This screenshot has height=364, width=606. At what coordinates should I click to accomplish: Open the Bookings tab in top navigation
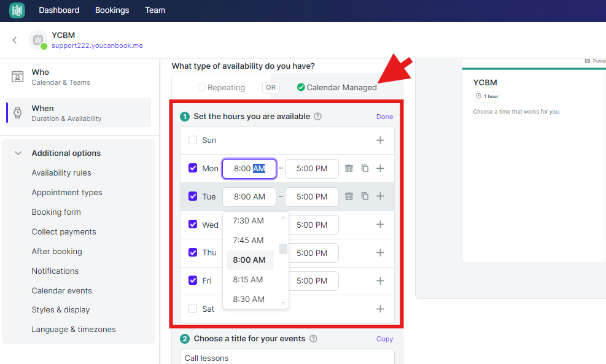(x=112, y=10)
